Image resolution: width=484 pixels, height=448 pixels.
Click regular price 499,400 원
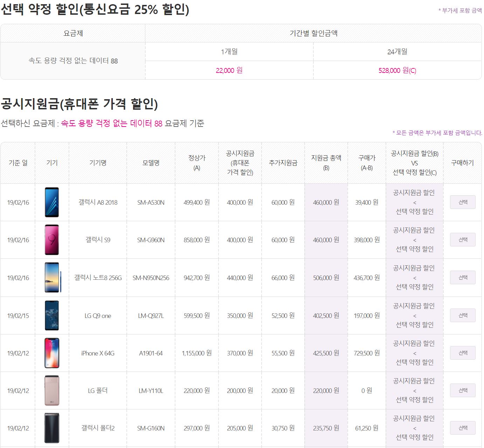click(197, 202)
